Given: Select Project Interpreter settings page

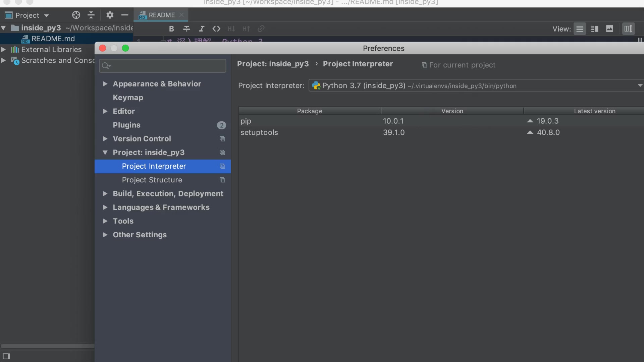Looking at the screenshot, I should coord(163,166).
